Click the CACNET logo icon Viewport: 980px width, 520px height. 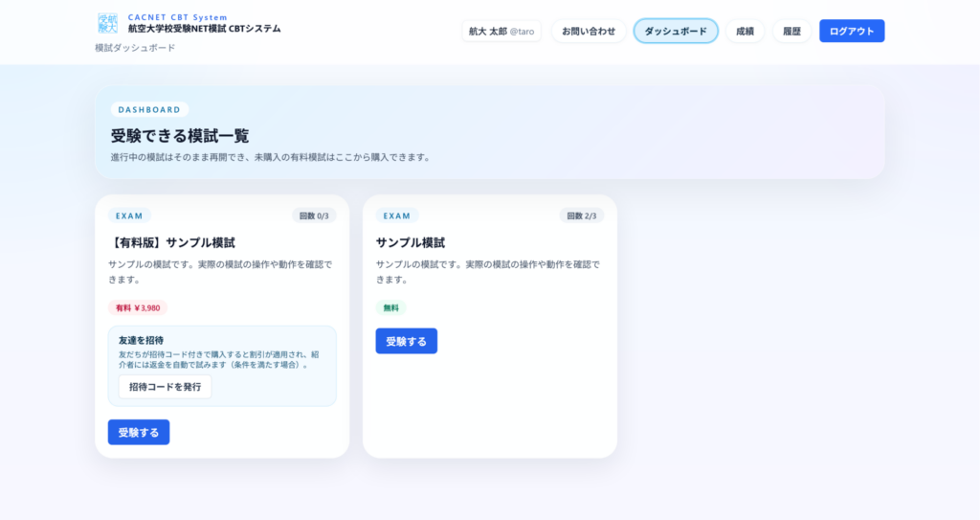(108, 23)
